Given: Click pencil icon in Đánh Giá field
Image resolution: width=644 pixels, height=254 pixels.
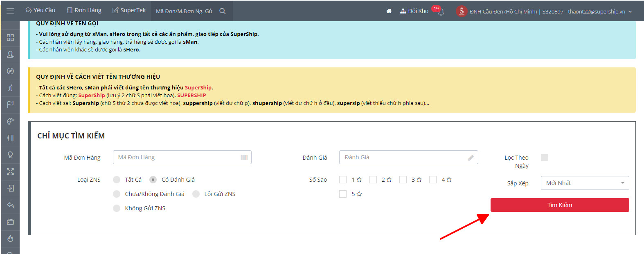Looking at the screenshot, I should click(471, 158).
